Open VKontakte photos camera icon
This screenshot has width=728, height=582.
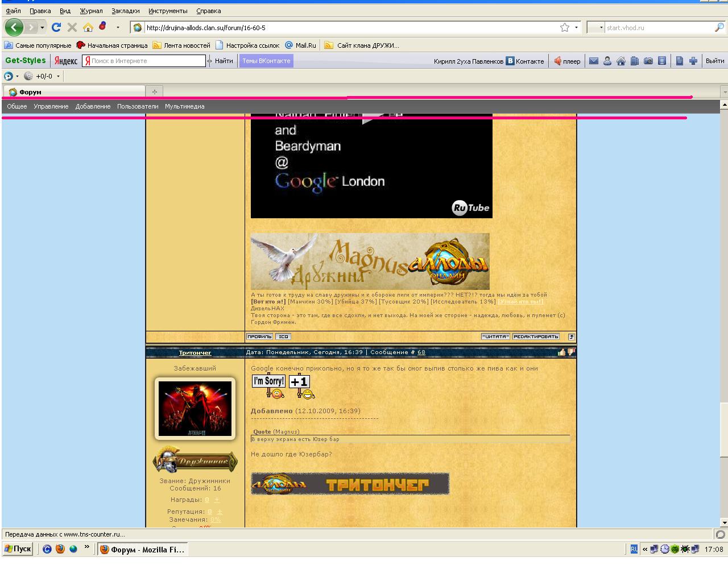[648, 61]
